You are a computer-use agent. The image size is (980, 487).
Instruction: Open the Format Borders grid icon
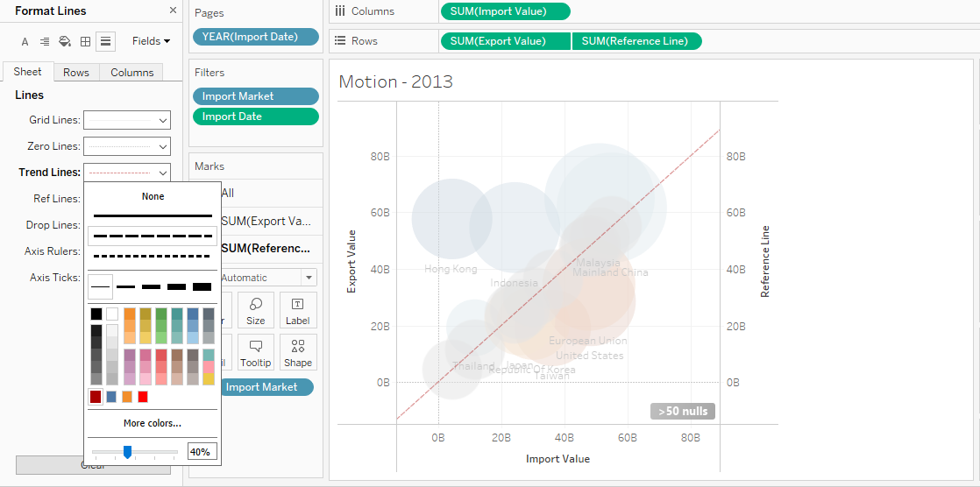pyautogui.click(x=85, y=41)
